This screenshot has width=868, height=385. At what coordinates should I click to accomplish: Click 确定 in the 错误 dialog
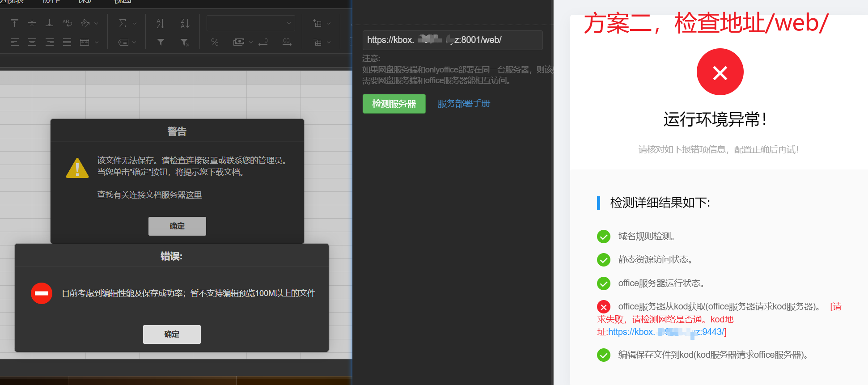172,334
